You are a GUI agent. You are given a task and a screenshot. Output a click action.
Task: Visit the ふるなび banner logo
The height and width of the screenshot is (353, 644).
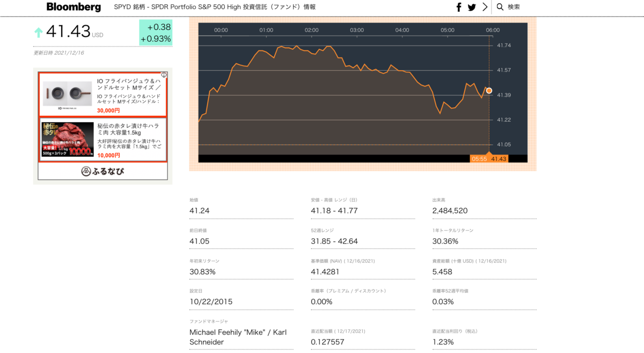point(103,171)
